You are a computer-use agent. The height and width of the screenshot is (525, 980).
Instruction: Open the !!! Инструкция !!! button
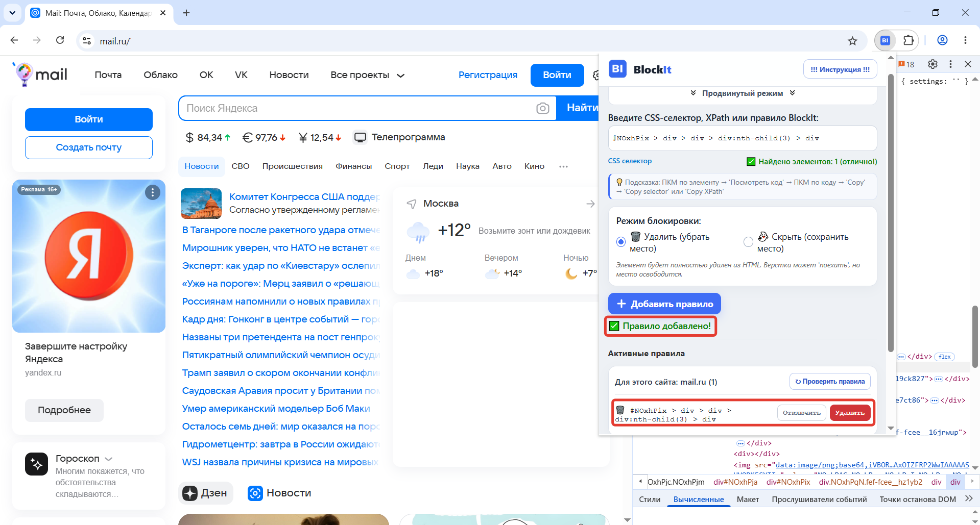[x=840, y=69]
